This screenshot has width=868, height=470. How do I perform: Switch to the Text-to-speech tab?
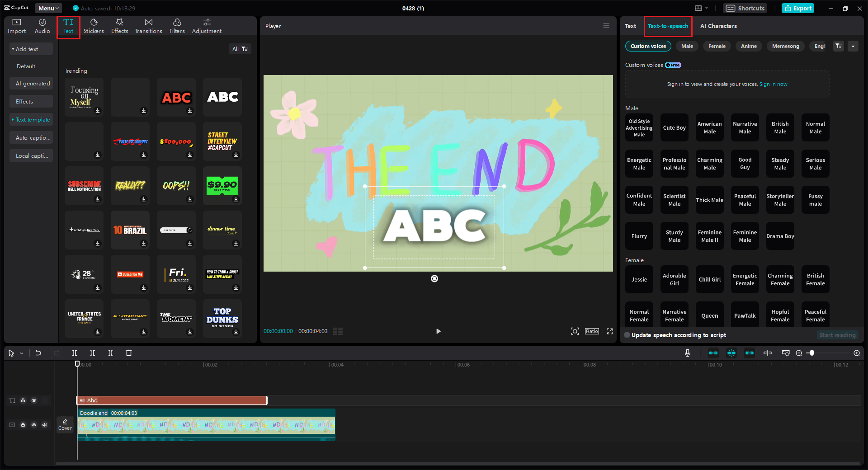pos(668,26)
